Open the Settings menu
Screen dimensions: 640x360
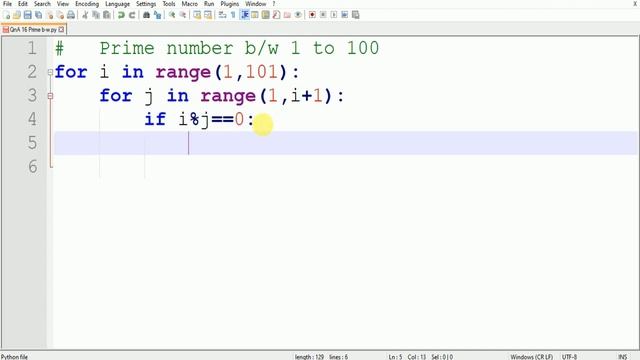(x=146, y=4)
